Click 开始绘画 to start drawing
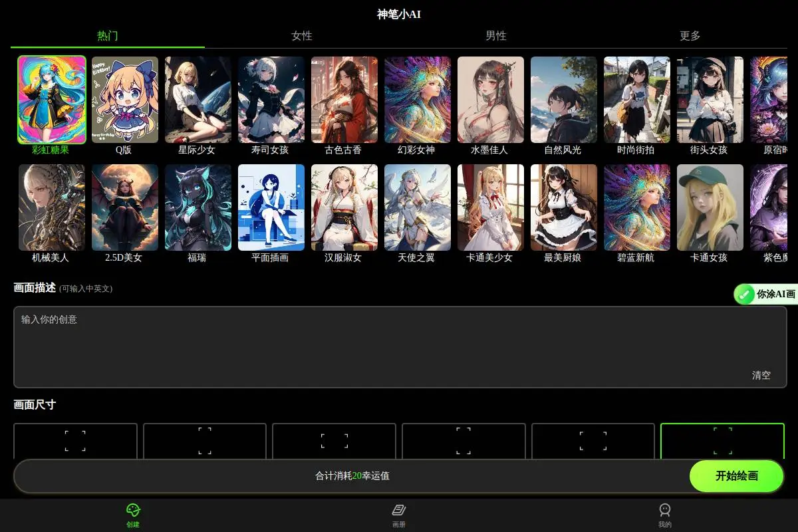 point(737,476)
